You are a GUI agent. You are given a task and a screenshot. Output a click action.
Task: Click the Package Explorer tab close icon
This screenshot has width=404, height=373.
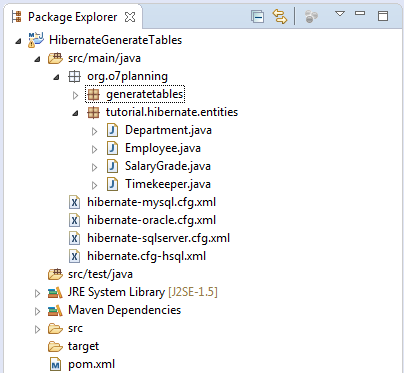[x=130, y=17]
